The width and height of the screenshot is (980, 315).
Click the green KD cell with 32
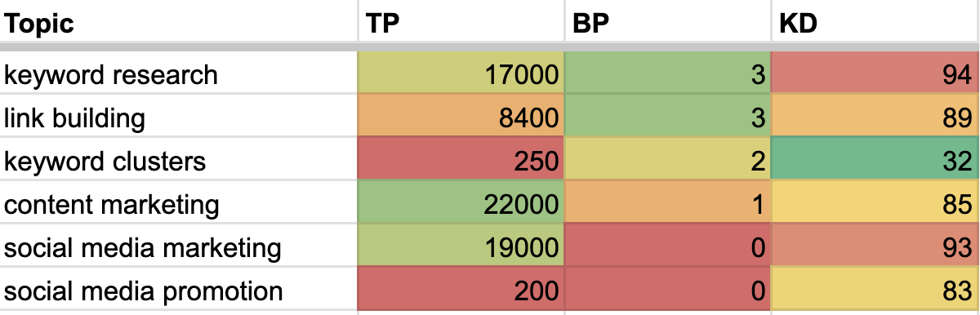[x=874, y=162]
